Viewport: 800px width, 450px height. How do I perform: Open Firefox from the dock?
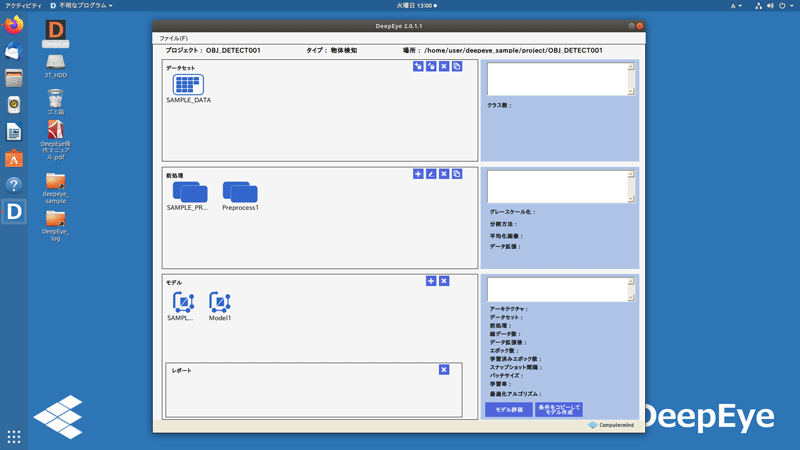pyautogui.click(x=14, y=24)
